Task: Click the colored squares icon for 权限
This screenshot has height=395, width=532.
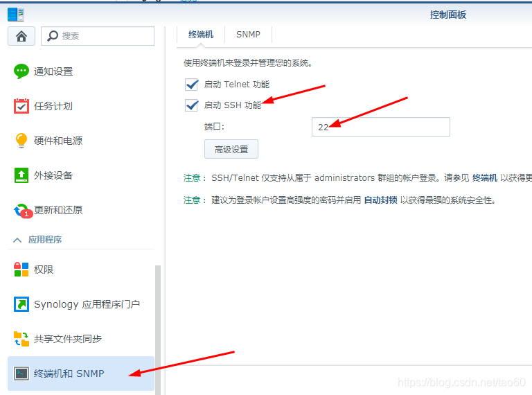Action: [21, 270]
